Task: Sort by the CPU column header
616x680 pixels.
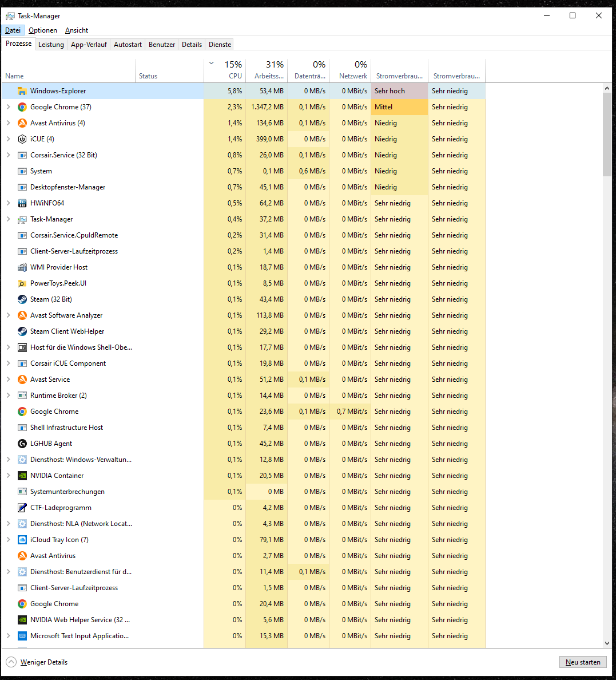Action: coord(225,70)
